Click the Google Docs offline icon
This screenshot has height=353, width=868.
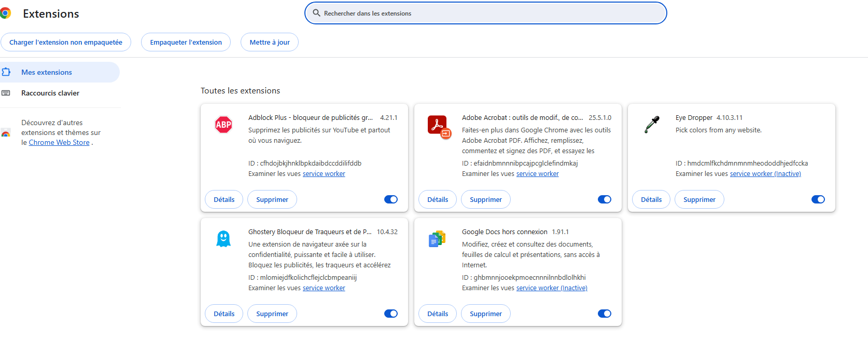437,239
